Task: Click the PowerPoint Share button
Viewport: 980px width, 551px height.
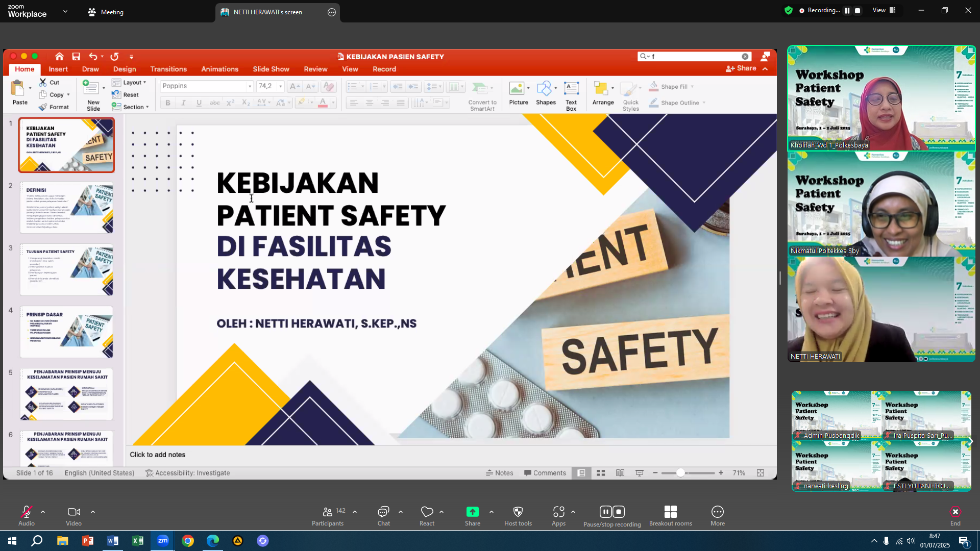Action: (x=741, y=68)
